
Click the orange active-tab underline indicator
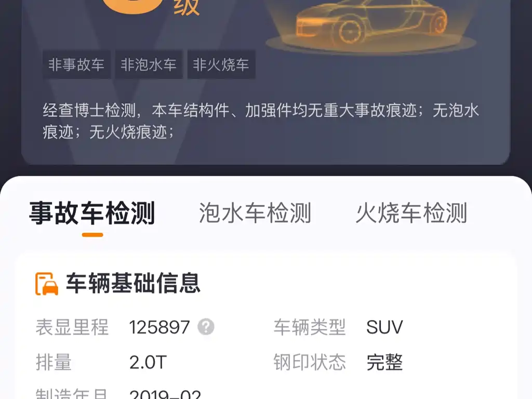pyautogui.click(x=92, y=235)
